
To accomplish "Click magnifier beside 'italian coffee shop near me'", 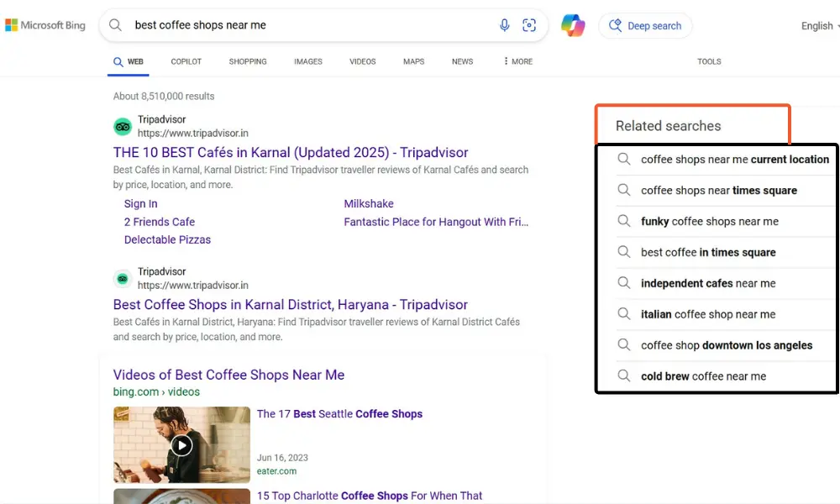I will tap(623, 314).
